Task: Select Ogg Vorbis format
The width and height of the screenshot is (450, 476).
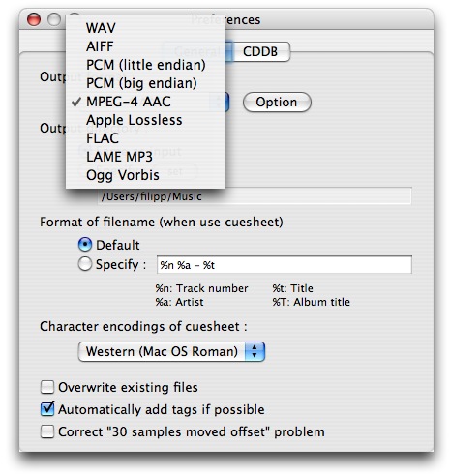Action: pos(145,175)
